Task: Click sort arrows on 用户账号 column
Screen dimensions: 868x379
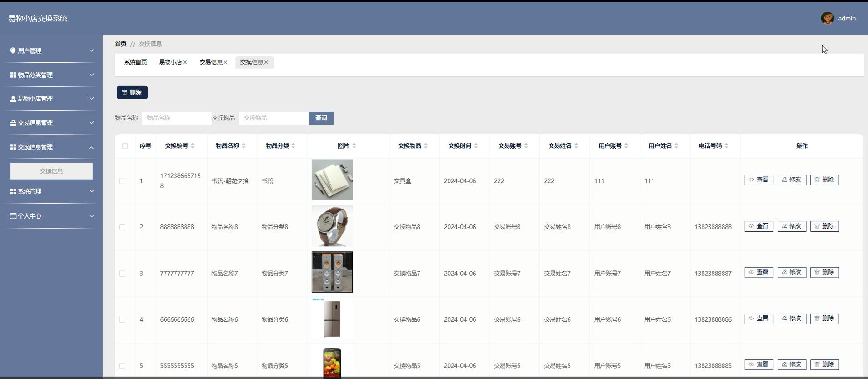Action: (x=626, y=146)
